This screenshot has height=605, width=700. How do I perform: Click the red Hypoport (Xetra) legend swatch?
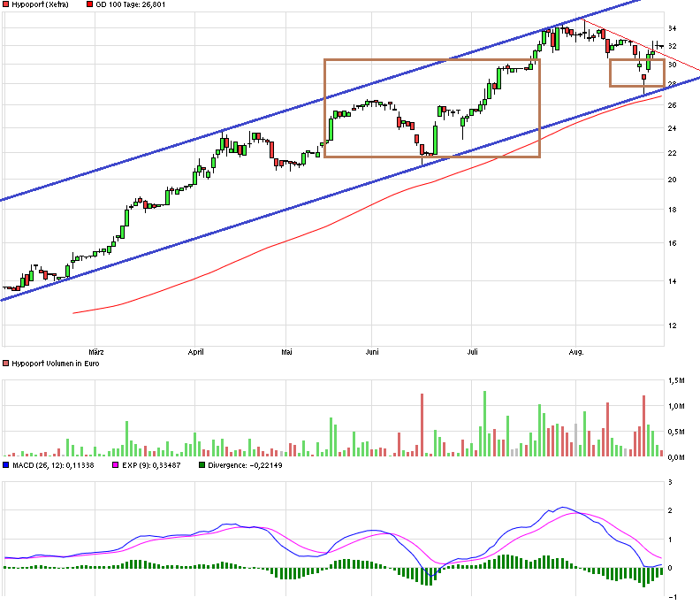pyautogui.click(x=6, y=4)
